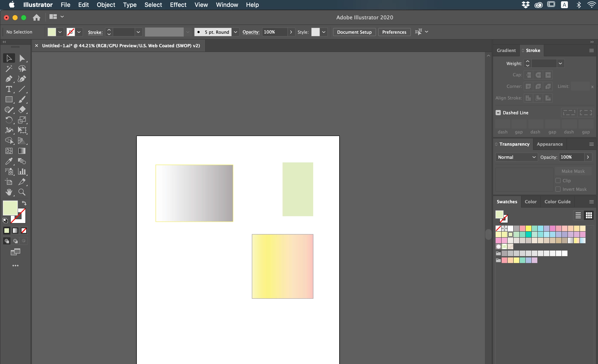Open the Effect menu

178,5
